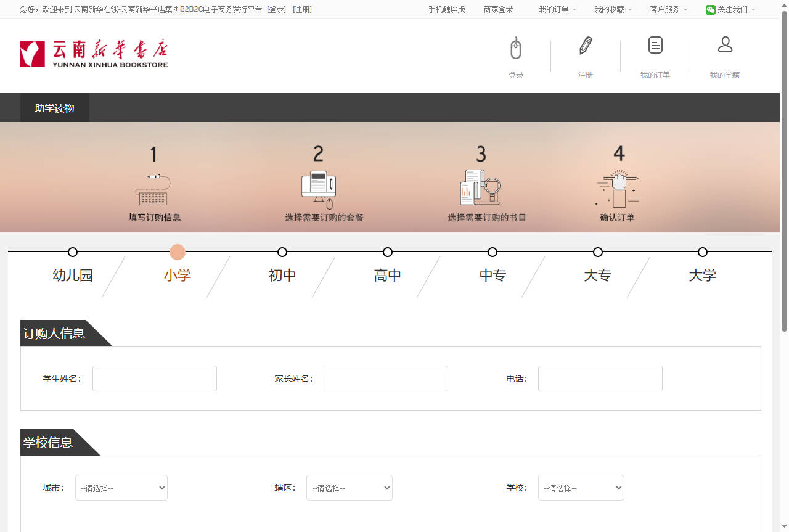Open 我的订单 via the order list icon

tap(655, 44)
